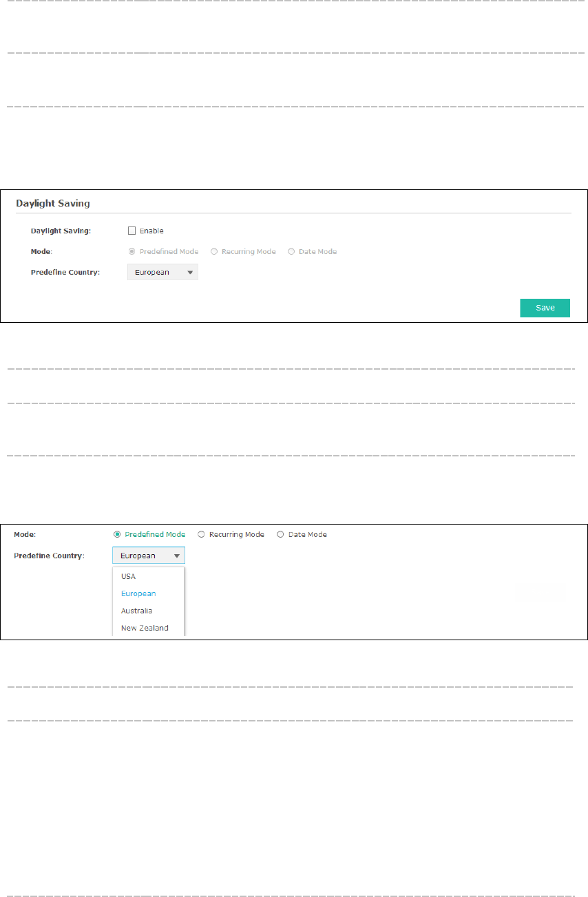Collapse the open Predefine Country dropdown
Image resolution: width=588 pixels, height=897 pixels.
tap(149, 556)
